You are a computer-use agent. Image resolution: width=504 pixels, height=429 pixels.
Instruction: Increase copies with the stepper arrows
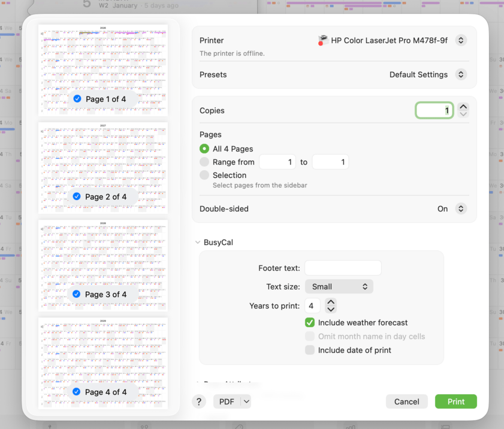[463, 107]
